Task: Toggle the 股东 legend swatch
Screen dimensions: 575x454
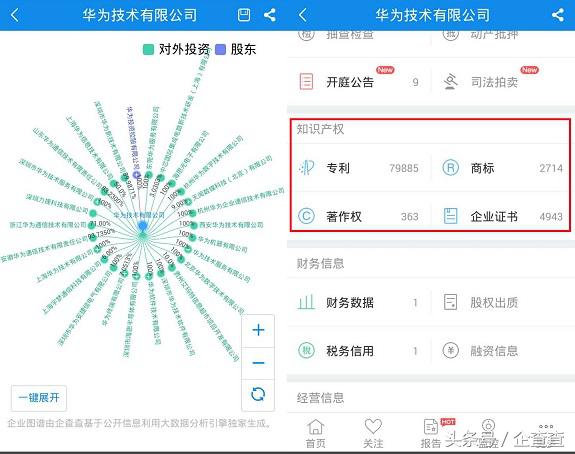Action: pos(220,50)
